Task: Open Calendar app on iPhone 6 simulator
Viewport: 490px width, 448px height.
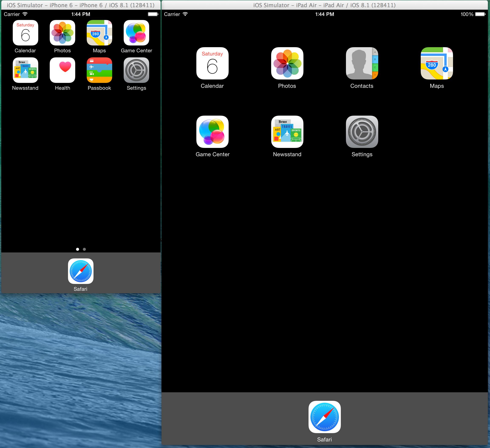Action: 25,33
